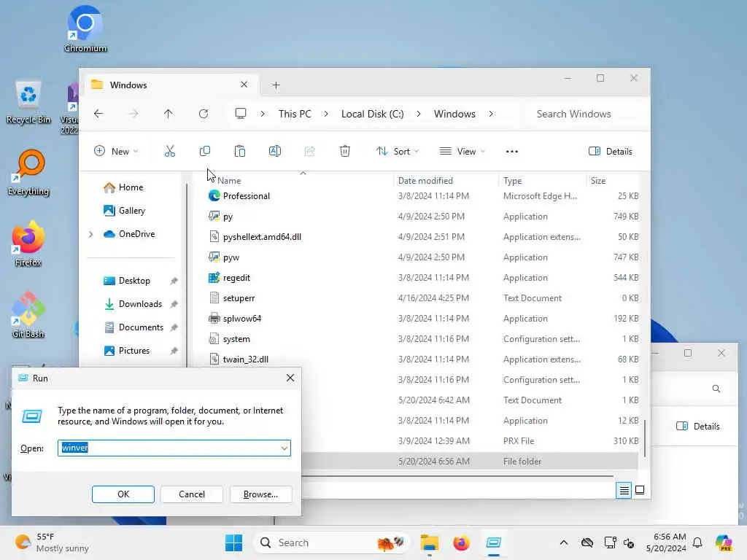Click the Cut scissors icon in toolbar
Screen dimensions: 747x560
click(169, 152)
